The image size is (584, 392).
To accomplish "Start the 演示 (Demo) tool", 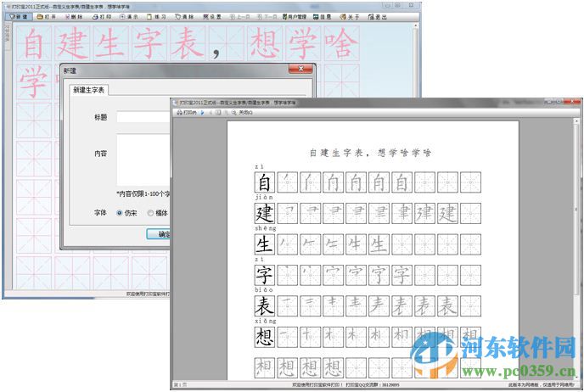I will 129,17.
